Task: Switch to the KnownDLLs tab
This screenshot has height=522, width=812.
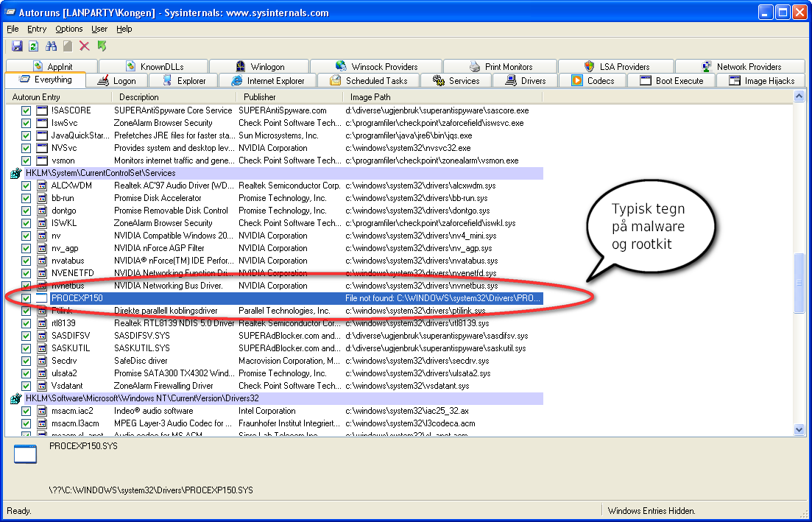Action: pyautogui.click(x=154, y=66)
